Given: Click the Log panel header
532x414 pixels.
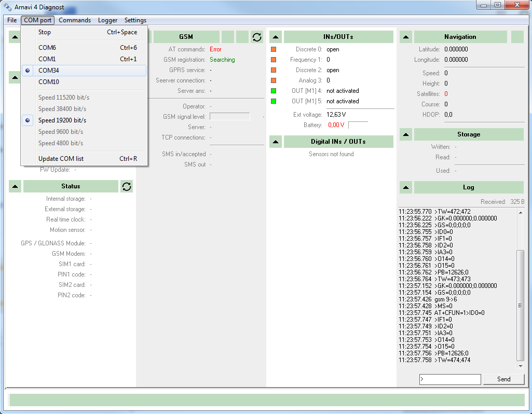Looking at the screenshot, I should click(x=469, y=187).
